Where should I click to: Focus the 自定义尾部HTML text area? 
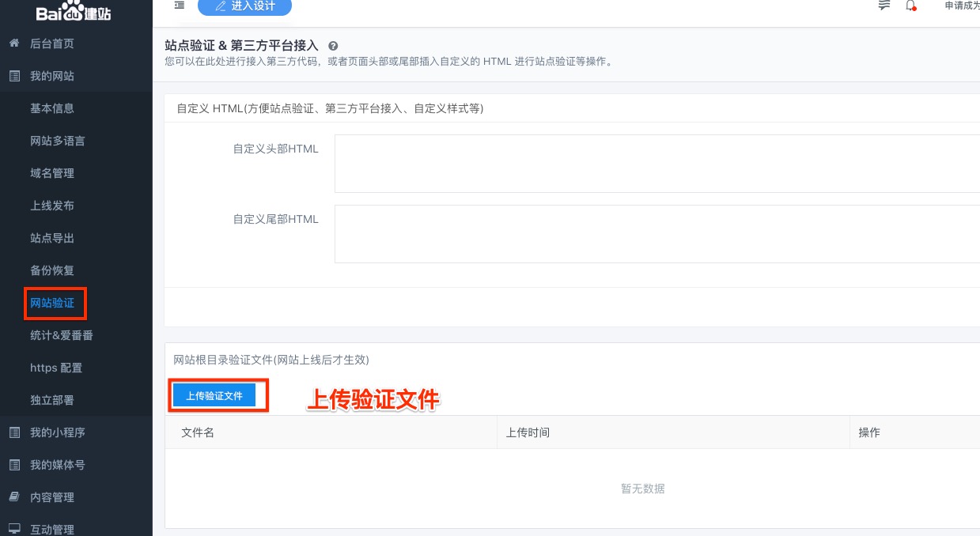656,234
